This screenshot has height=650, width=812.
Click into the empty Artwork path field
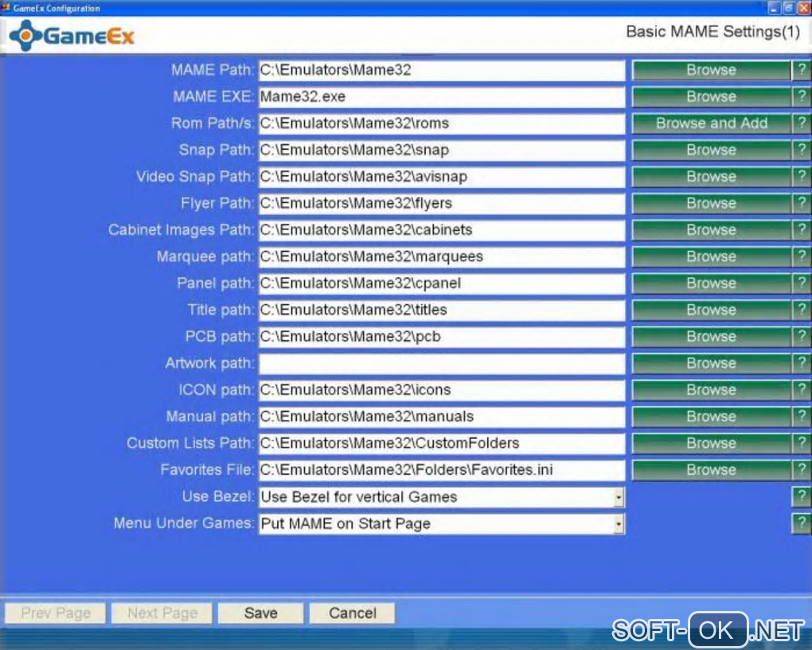pos(442,363)
